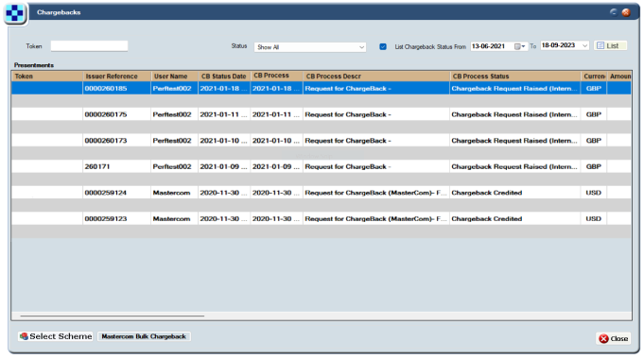Open the To date 18-09-2023 dropdown
The height and width of the screenshot is (359, 644).
tap(584, 45)
